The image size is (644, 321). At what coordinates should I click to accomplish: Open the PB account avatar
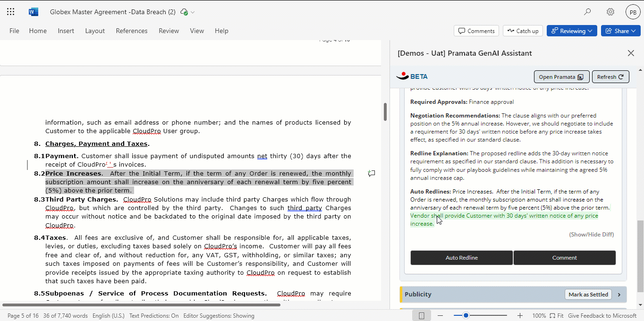click(x=633, y=12)
